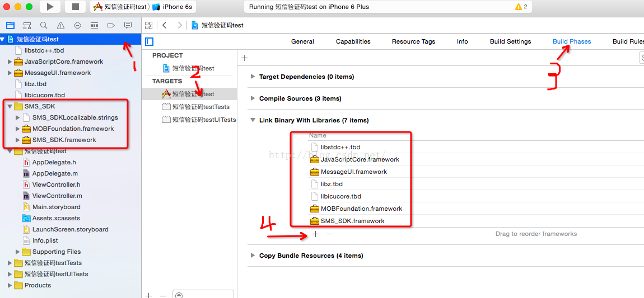This screenshot has height=298, width=644.
Task: Open the Debug navigator icon
Action: 94,25
